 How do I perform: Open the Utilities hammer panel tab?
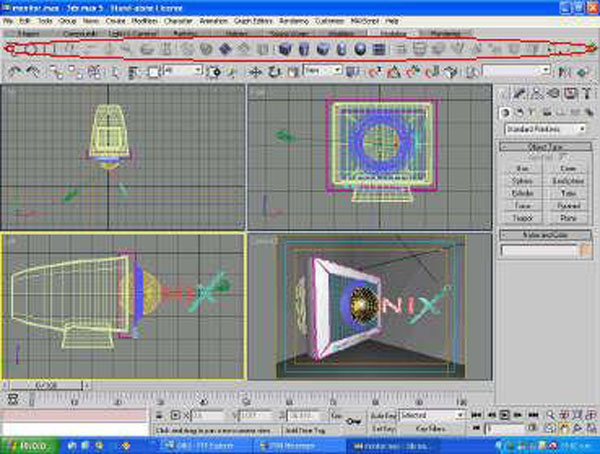tap(587, 93)
